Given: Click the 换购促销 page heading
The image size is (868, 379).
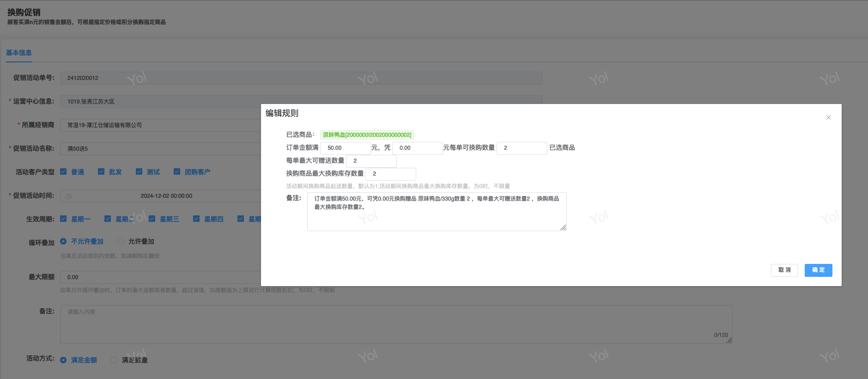Looking at the screenshot, I should [x=24, y=12].
